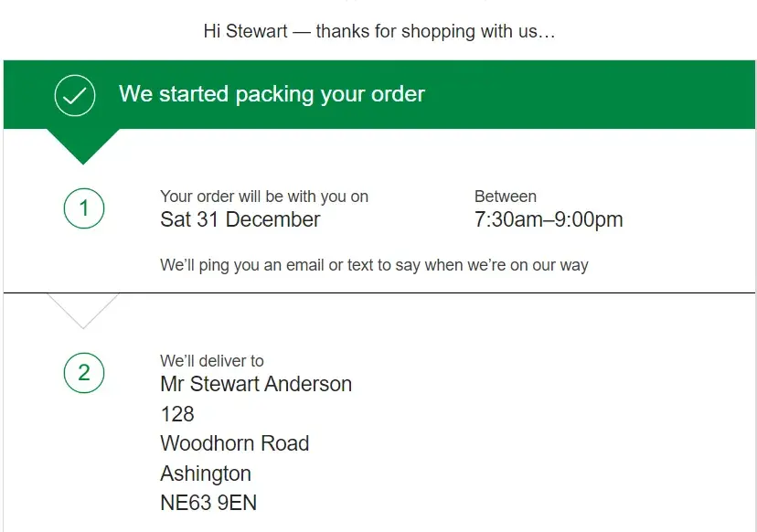Select the recipient name 'Mr Stewart Anderson'

click(256, 384)
